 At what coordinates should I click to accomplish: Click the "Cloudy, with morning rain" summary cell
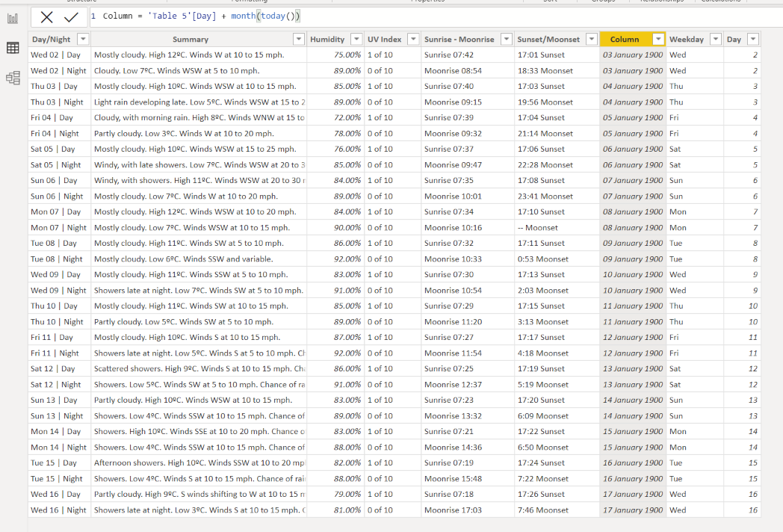199,117
